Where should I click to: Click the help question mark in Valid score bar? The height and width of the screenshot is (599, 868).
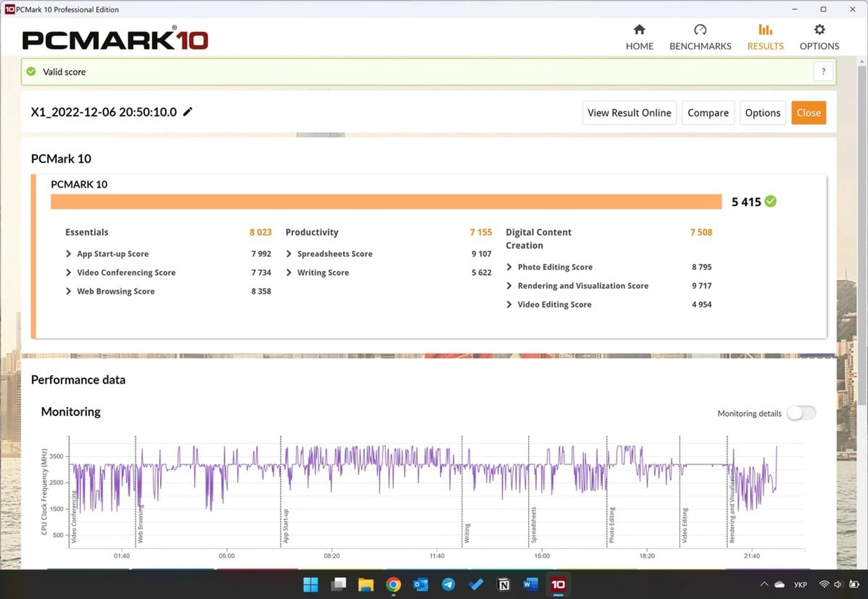click(x=823, y=71)
